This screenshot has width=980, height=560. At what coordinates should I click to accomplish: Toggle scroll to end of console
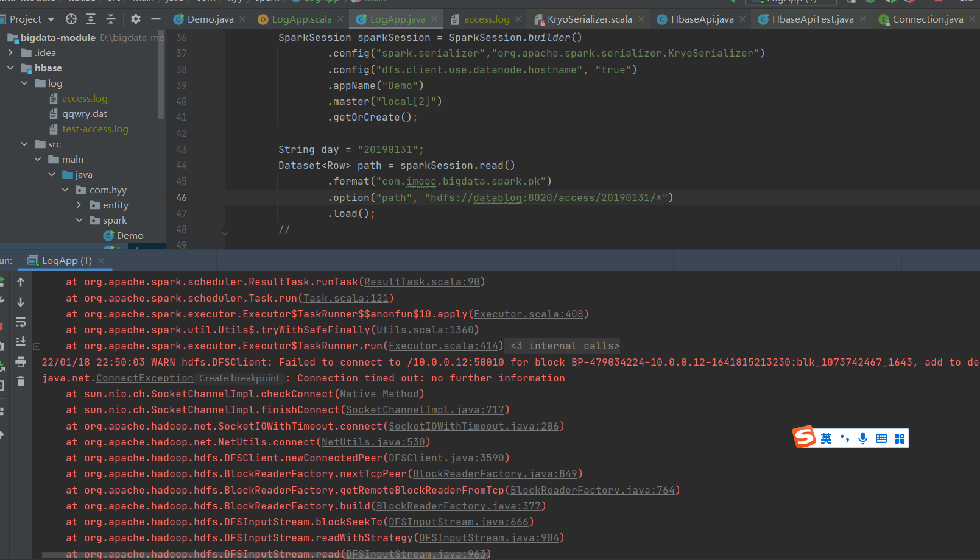coord(21,341)
